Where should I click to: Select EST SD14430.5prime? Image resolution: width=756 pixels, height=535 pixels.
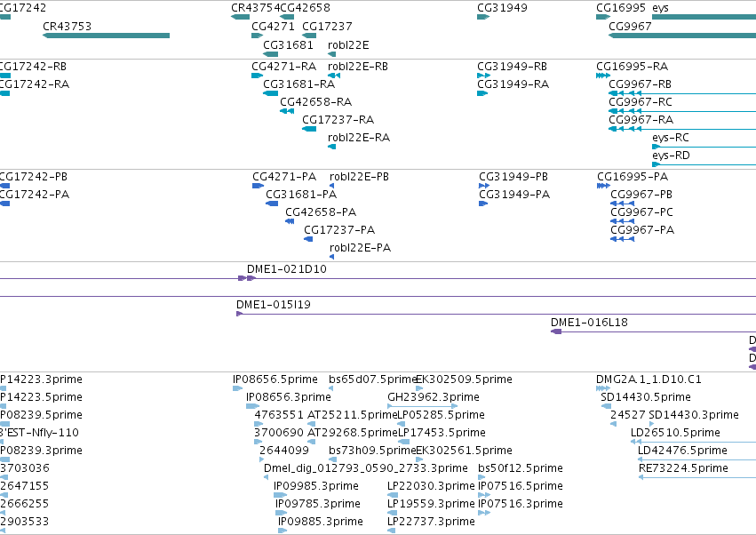pos(646,397)
